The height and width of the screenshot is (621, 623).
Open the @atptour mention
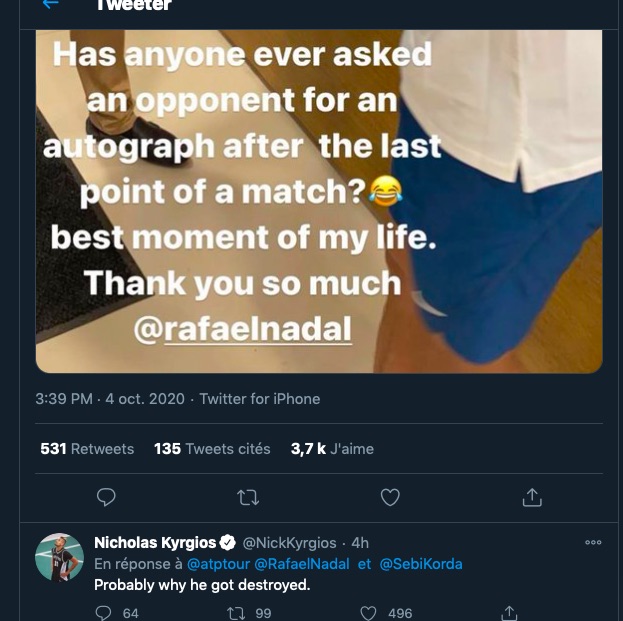click(218, 564)
